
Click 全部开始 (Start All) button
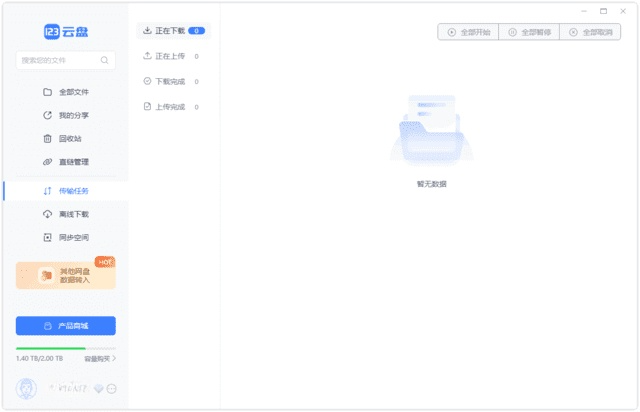pyautogui.click(x=467, y=32)
